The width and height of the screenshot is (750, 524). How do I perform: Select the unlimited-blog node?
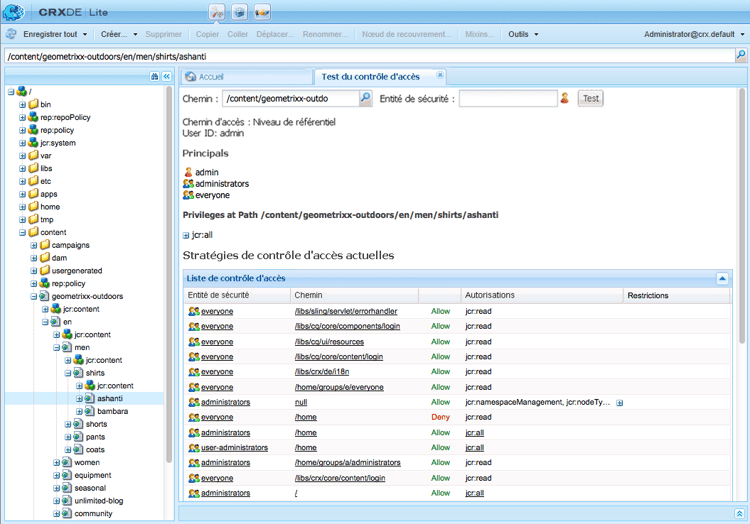[99, 501]
